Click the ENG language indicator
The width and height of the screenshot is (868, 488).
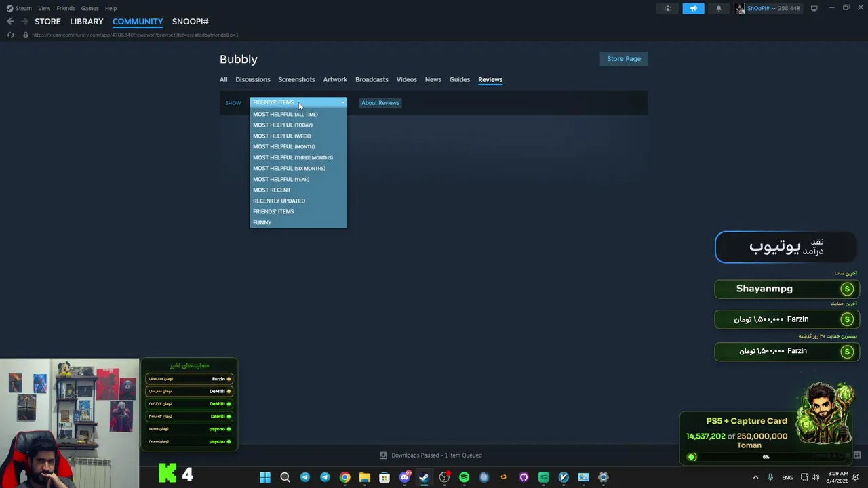point(787,477)
